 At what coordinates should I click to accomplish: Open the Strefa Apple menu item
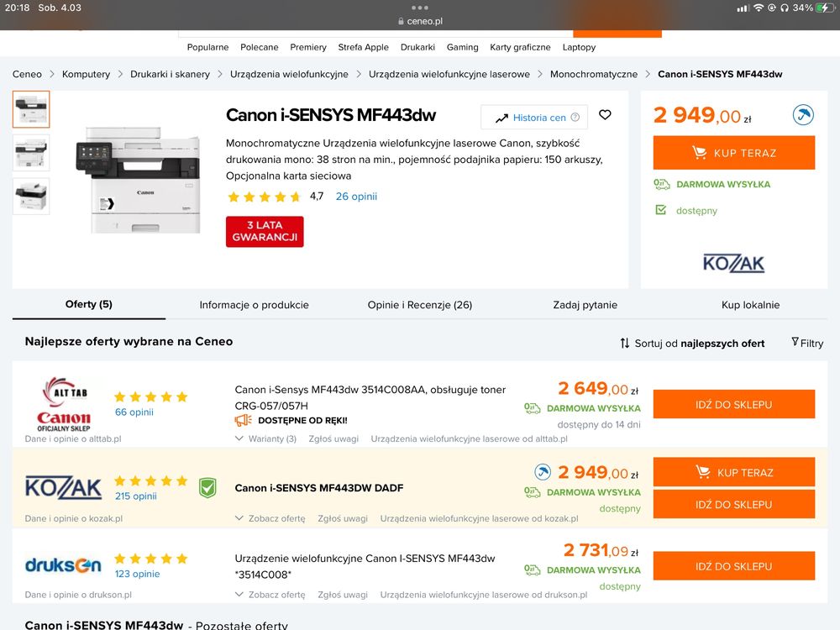pos(363,47)
